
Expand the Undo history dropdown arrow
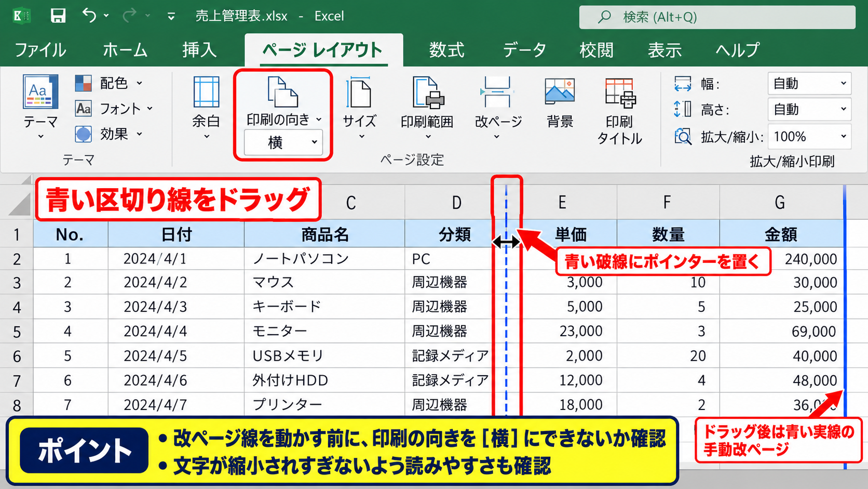pyautogui.click(x=106, y=16)
